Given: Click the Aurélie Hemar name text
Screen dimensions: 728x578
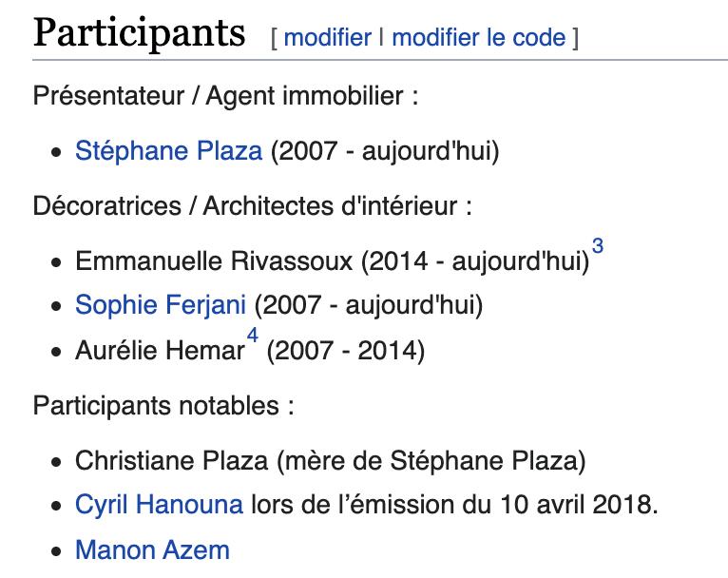Looking at the screenshot, I should click(x=160, y=352).
